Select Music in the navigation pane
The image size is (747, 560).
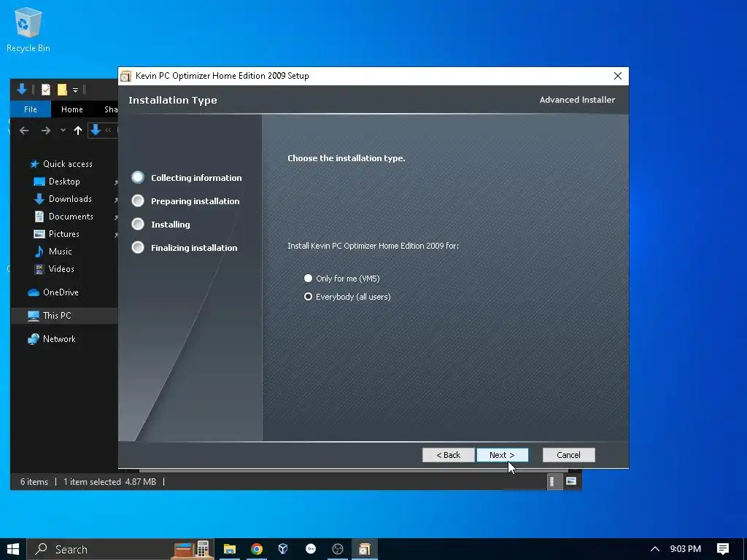tap(60, 252)
